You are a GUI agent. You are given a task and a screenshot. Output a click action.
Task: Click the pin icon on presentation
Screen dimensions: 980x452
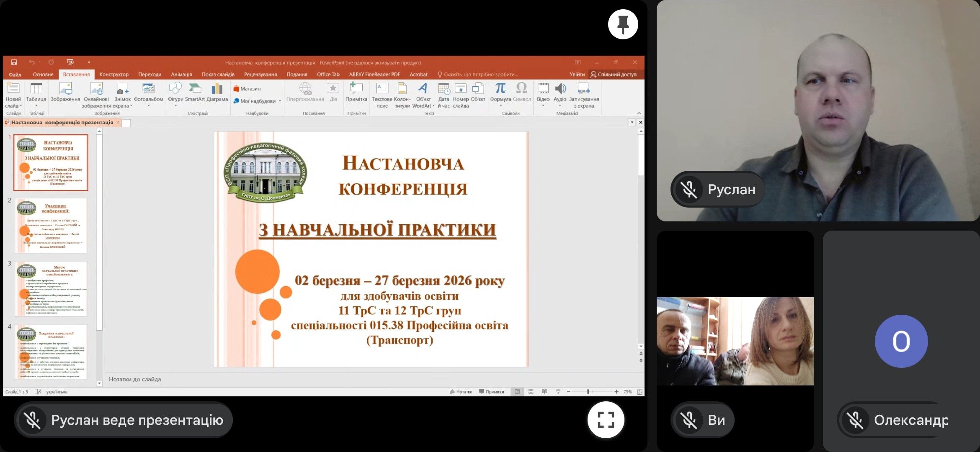(623, 24)
